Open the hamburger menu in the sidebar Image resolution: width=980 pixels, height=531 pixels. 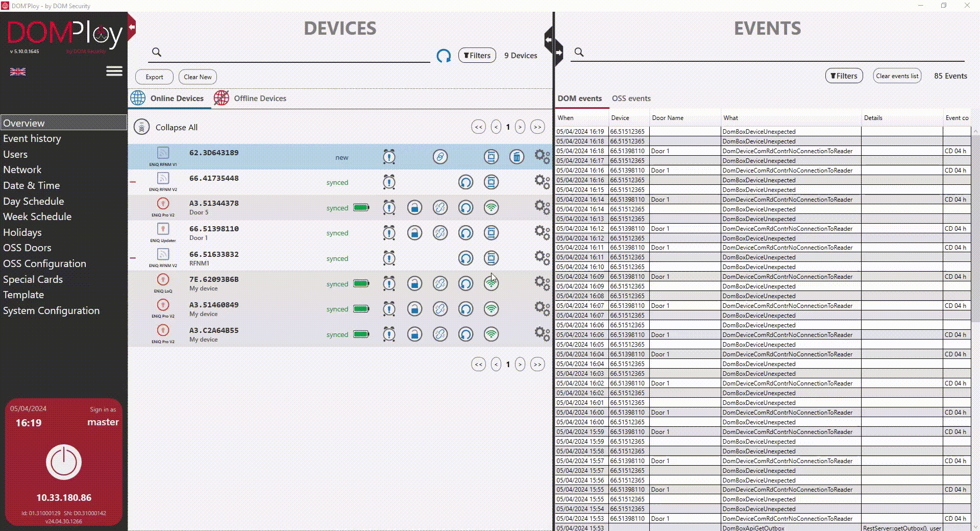[x=114, y=71]
